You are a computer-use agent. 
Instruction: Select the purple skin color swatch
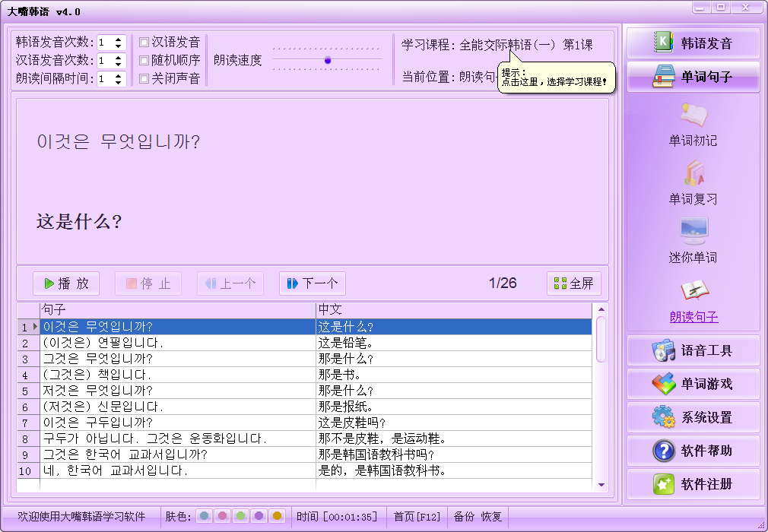[259, 516]
